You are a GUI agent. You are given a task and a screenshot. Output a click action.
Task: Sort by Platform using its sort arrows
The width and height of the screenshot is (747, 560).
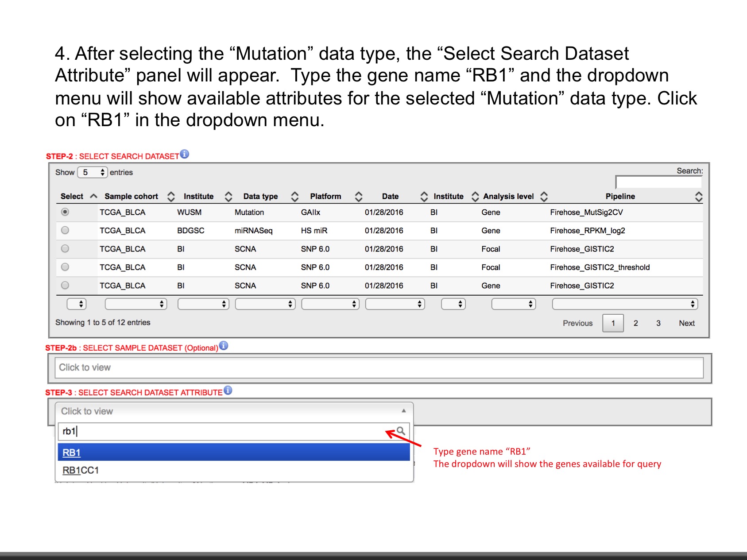(x=359, y=197)
